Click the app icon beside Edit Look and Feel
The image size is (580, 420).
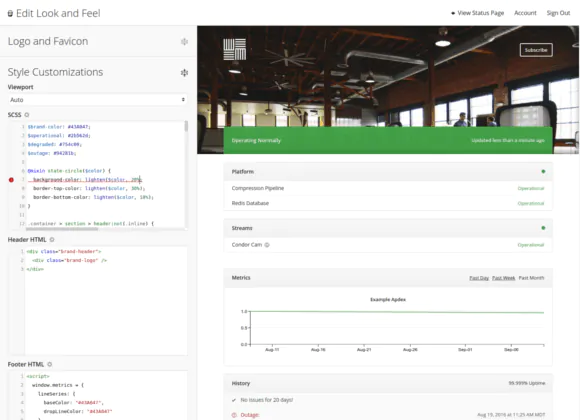10,13
